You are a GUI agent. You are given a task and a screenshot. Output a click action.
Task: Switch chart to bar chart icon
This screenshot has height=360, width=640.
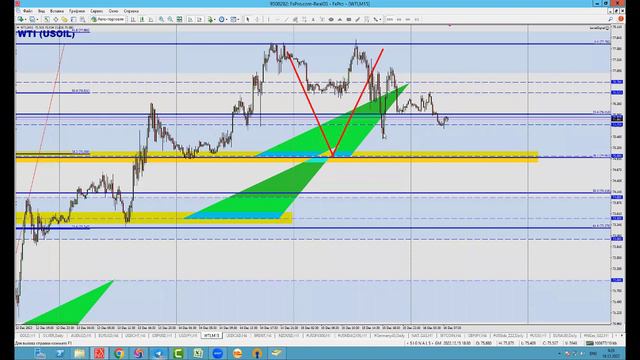(133, 19)
